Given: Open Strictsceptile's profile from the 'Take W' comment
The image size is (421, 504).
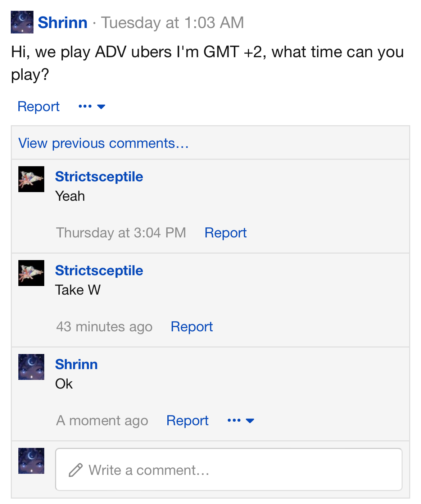Looking at the screenshot, I should tap(99, 271).
